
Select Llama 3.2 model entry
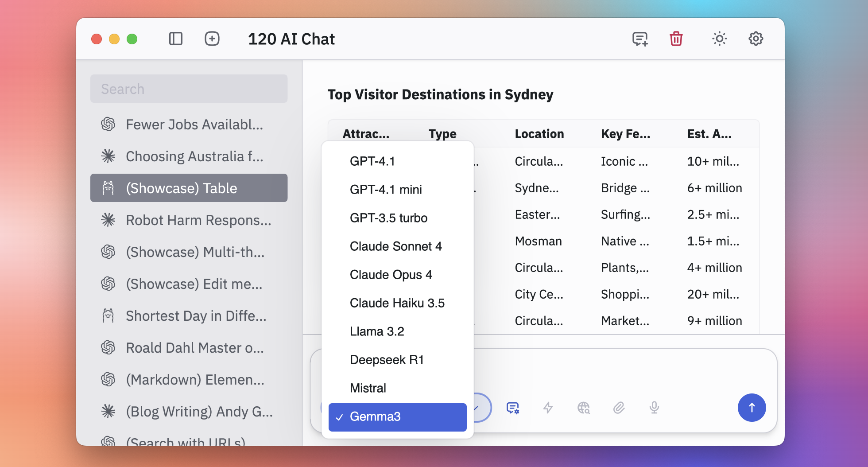coord(377,331)
